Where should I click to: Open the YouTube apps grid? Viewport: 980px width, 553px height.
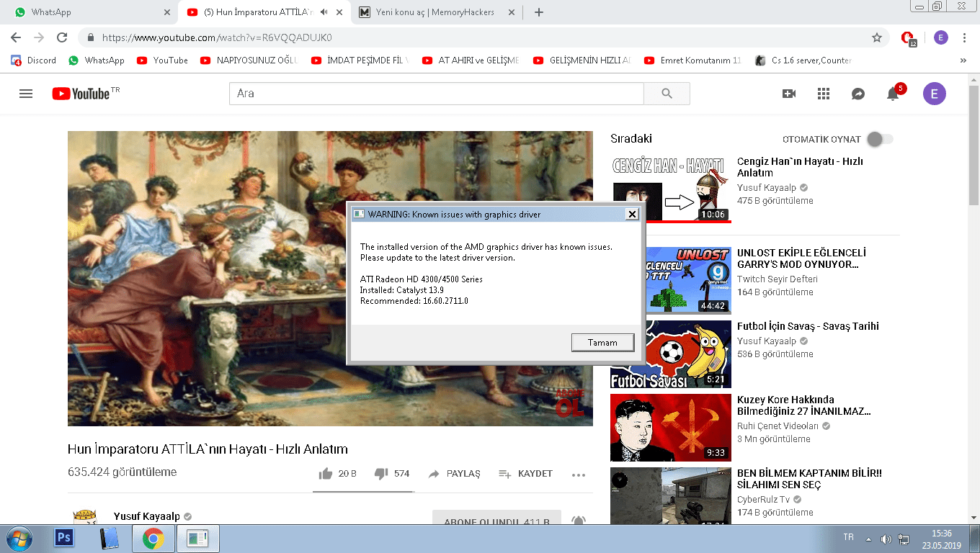tap(824, 94)
